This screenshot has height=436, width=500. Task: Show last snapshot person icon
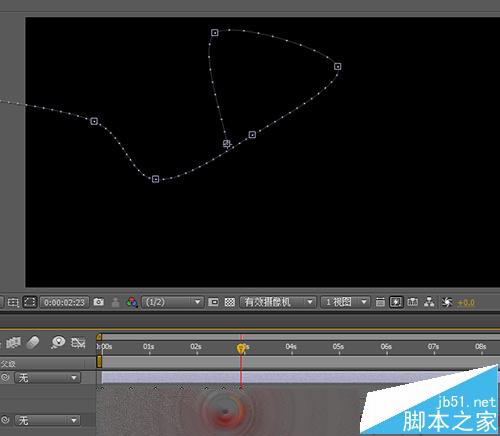[x=116, y=302]
